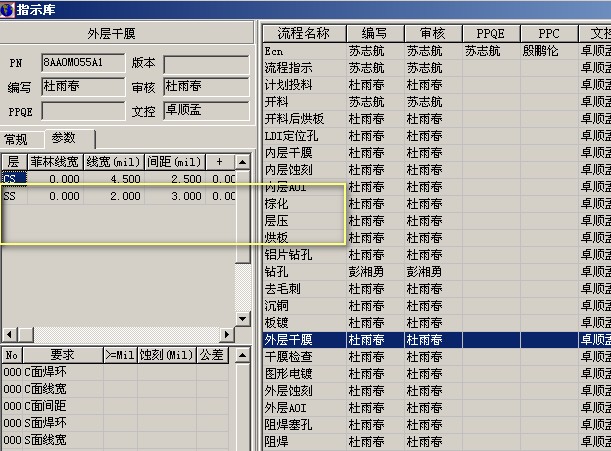
Task: Click the >=Mil column header
Action: tap(120, 355)
